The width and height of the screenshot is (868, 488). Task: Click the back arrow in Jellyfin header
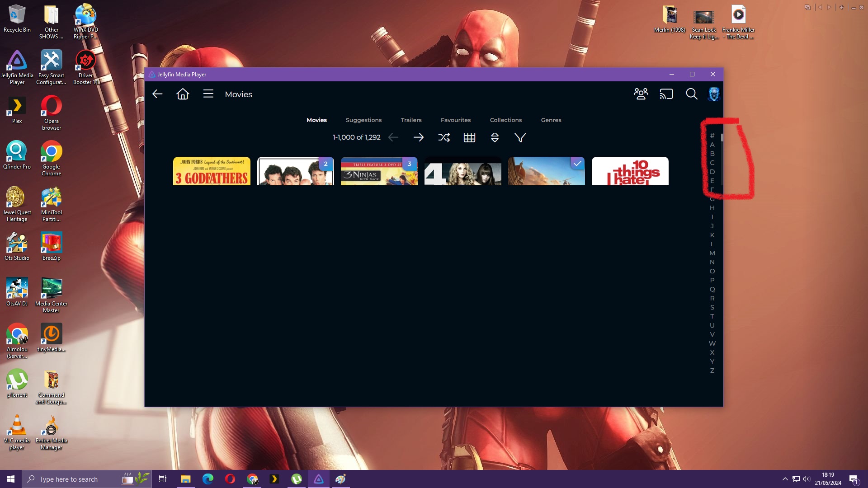click(x=157, y=94)
